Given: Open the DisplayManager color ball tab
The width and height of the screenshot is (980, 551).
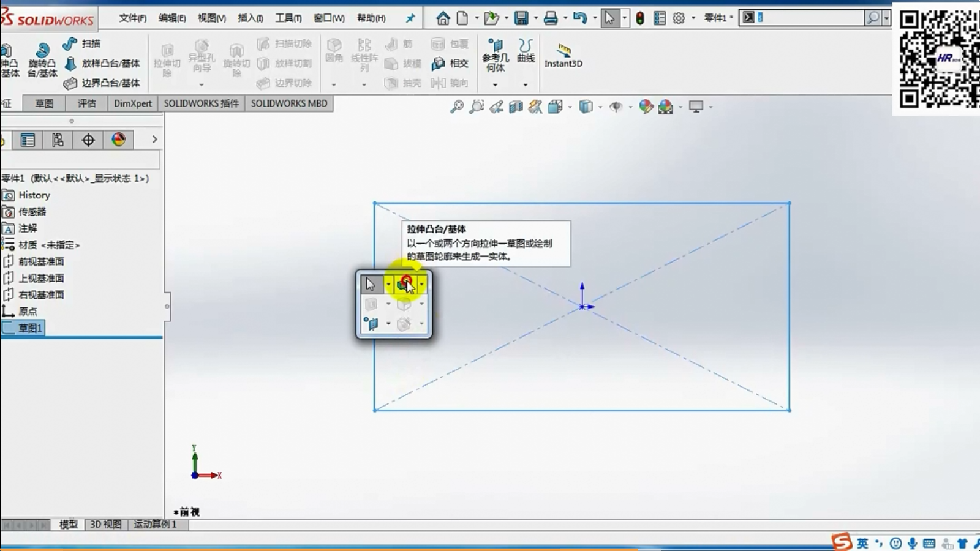Looking at the screenshot, I should click(x=118, y=140).
